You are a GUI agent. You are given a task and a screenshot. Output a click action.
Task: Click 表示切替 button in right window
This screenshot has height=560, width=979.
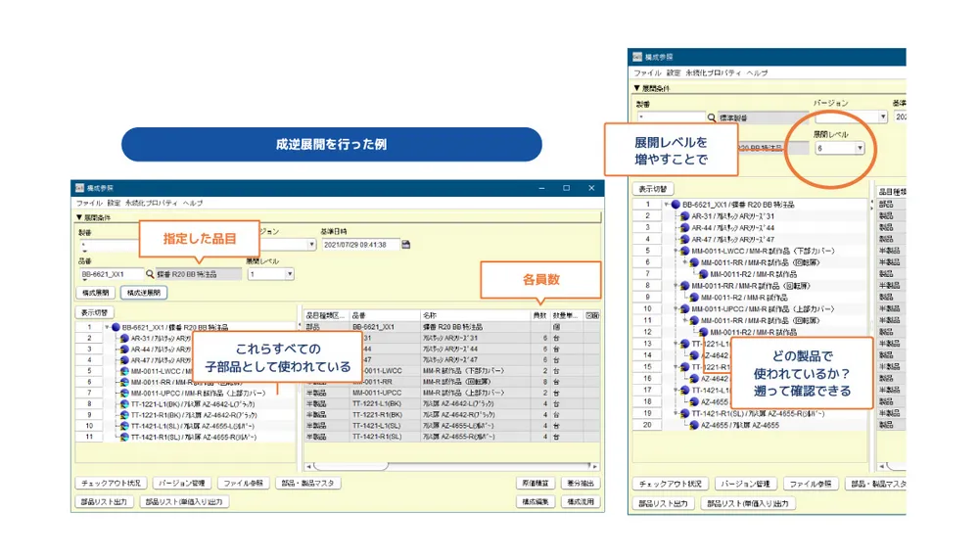point(653,189)
